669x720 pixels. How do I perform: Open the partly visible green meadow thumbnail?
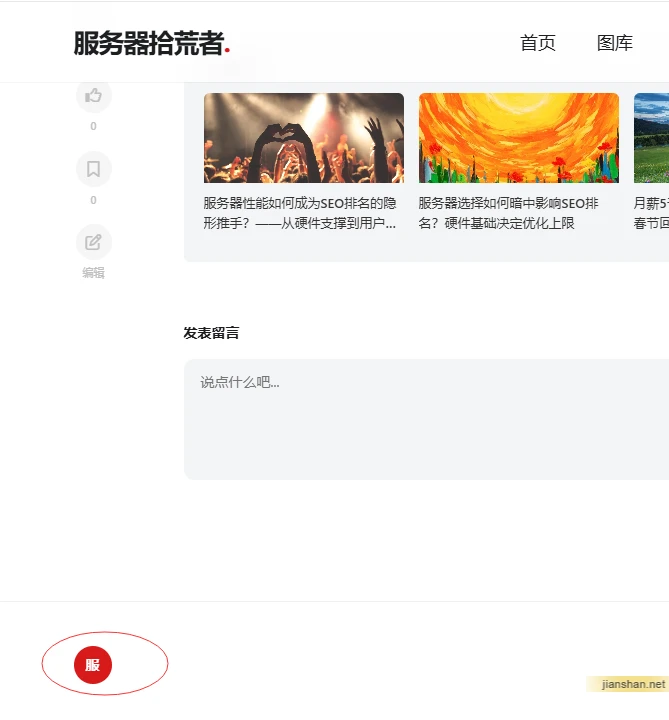652,138
